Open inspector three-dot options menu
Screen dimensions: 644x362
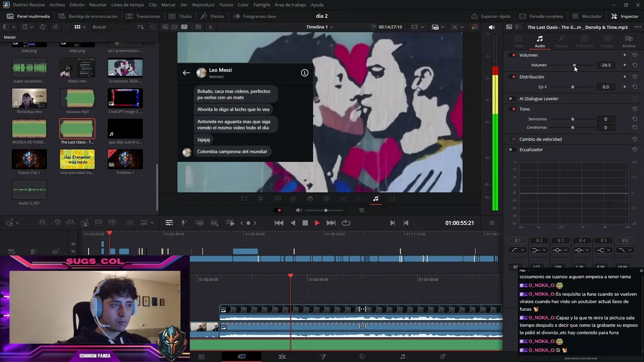[637, 27]
